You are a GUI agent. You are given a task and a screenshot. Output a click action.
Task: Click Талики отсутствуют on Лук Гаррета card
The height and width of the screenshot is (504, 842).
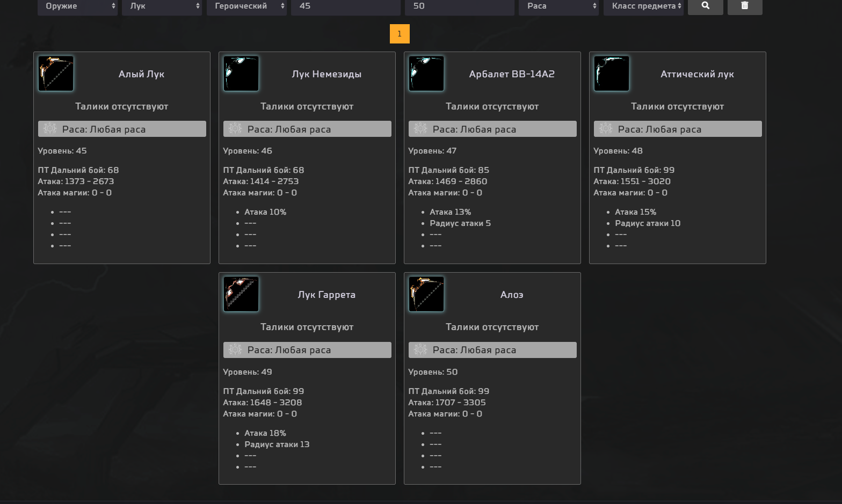coord(307,327)
